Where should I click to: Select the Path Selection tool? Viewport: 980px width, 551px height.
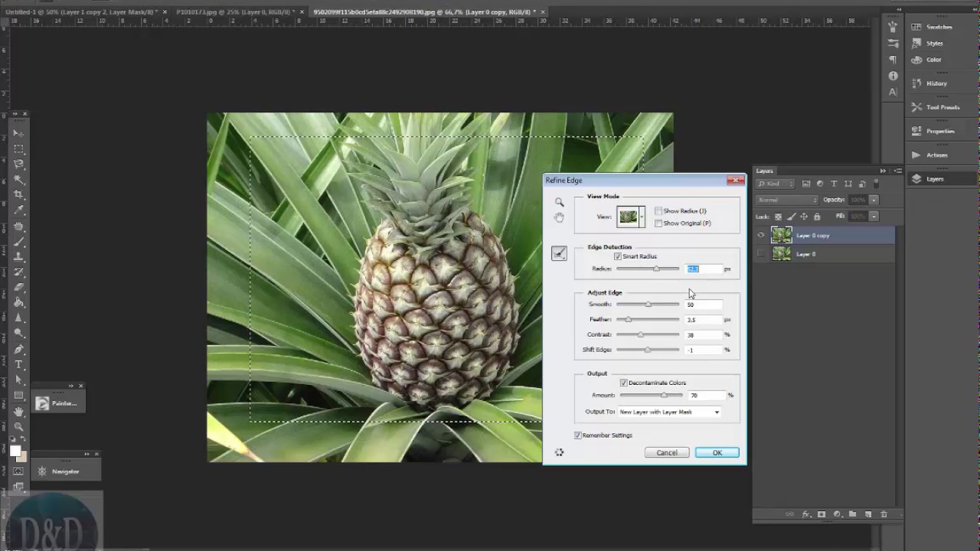19,380
